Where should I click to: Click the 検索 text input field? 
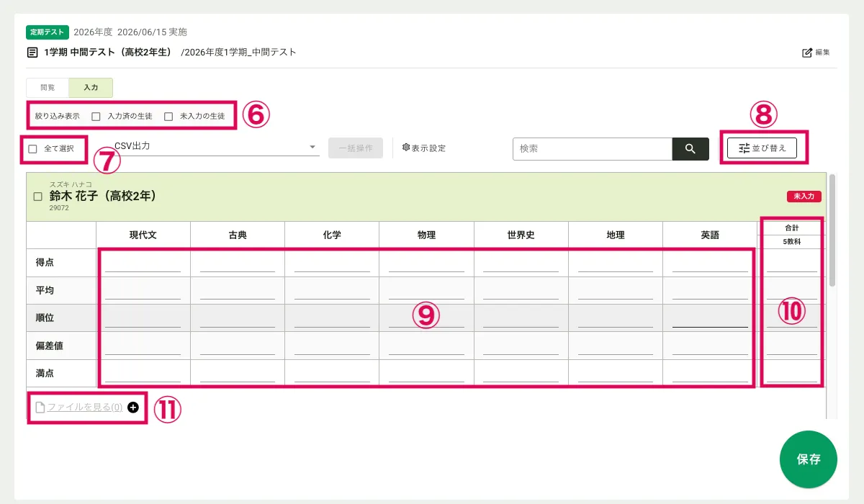pyautogui.click(x=592, y=149)
